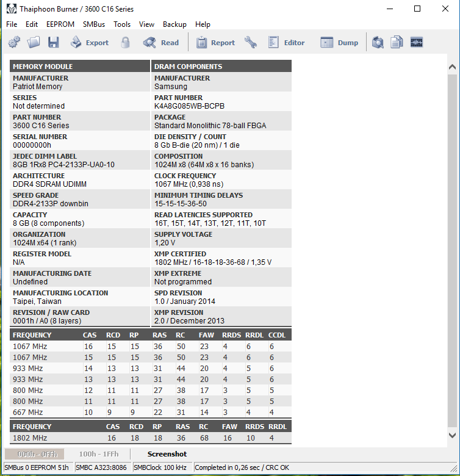Click the scrollbar down arrow
Image resolution: width=460 pixels, height=476 pixels.
(x=452, y=435)
